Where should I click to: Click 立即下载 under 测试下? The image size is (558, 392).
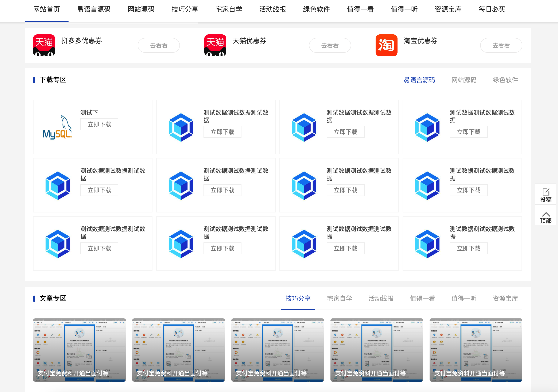[99, 124]
